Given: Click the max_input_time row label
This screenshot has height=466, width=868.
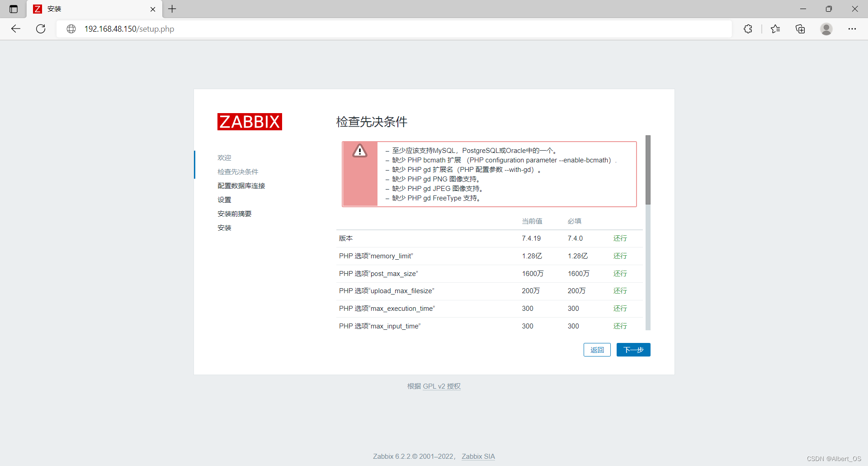Looking at the screenshot, I should pos(380,326).
